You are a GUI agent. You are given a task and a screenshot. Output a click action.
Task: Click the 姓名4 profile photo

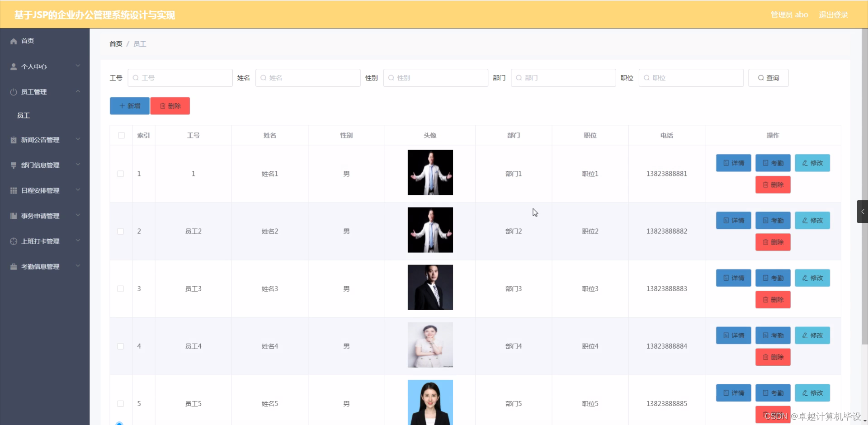tap(430, 345)
